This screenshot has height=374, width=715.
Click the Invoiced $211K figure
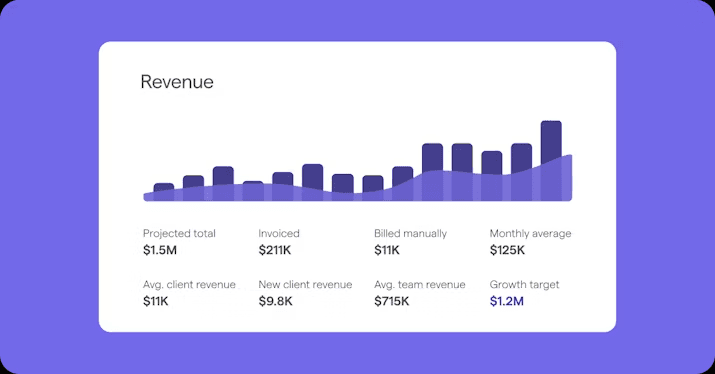[275, 250]
